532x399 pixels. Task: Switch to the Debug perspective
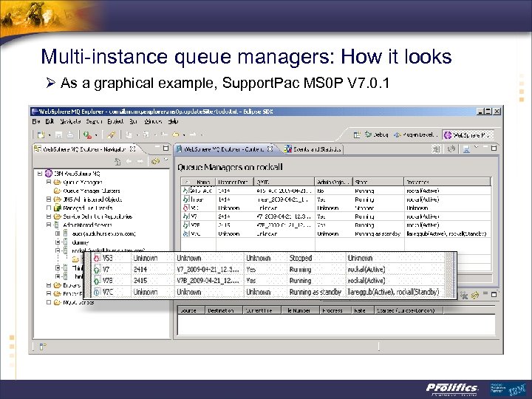(x=376, y=135)
